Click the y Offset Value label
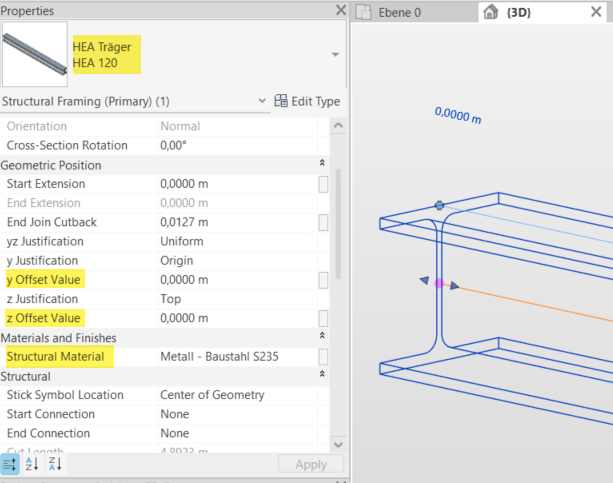This screenshot has height=483, width=613. tap(43, 280)
